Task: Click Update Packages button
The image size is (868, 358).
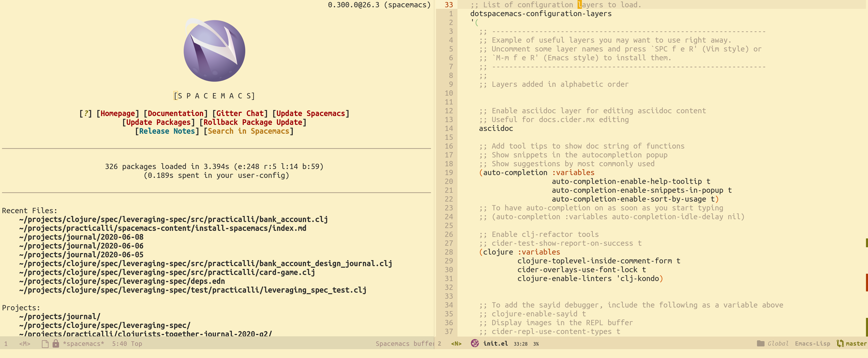Action: point(158,122)
